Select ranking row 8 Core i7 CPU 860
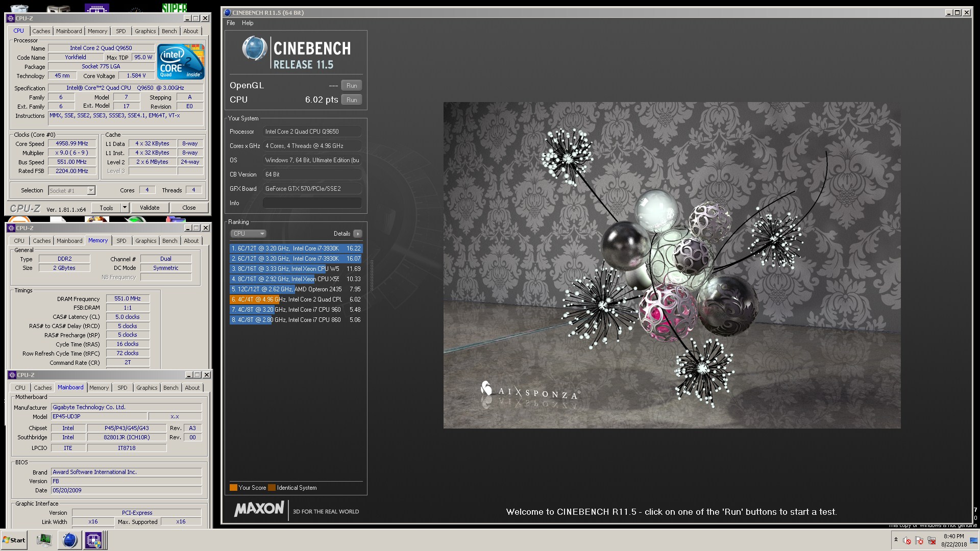Screen dimensions: 980x551 click(296, 320)
